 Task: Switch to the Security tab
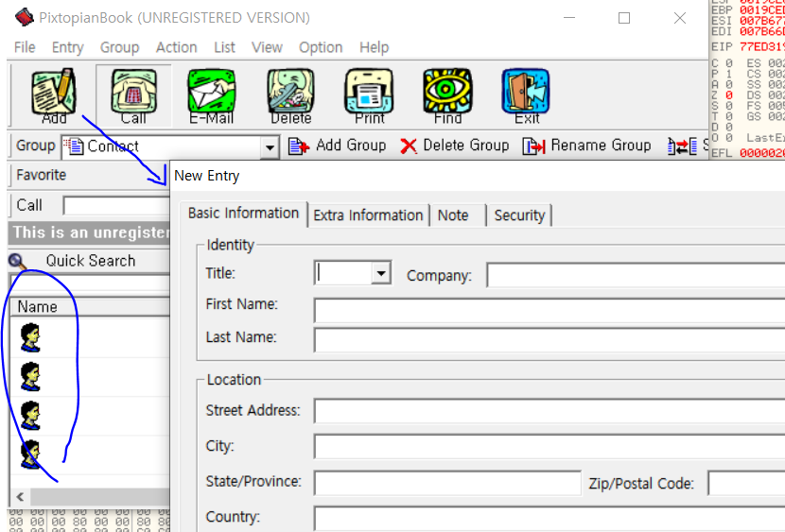pos(519,215)
